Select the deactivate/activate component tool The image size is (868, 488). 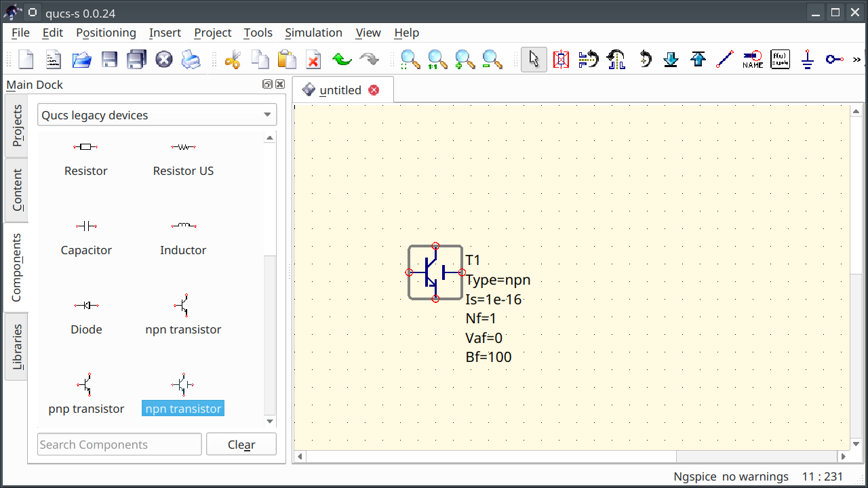(561, 60)
